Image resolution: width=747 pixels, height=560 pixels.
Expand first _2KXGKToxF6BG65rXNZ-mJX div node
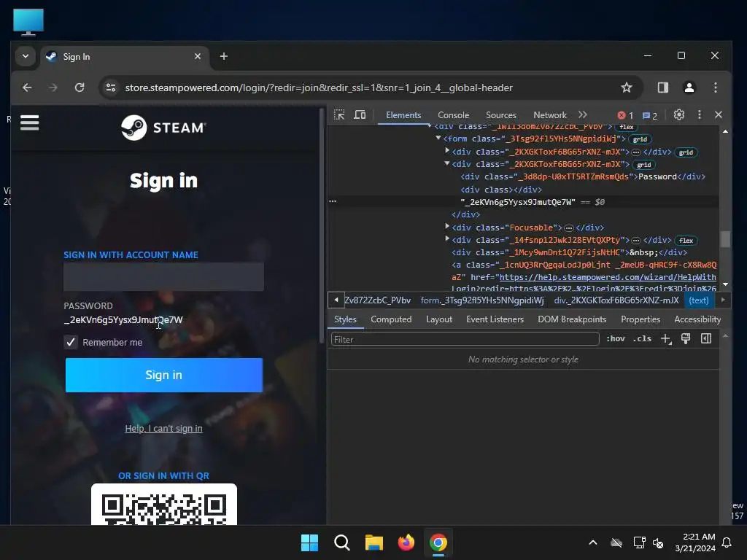[x=447, y=151]
